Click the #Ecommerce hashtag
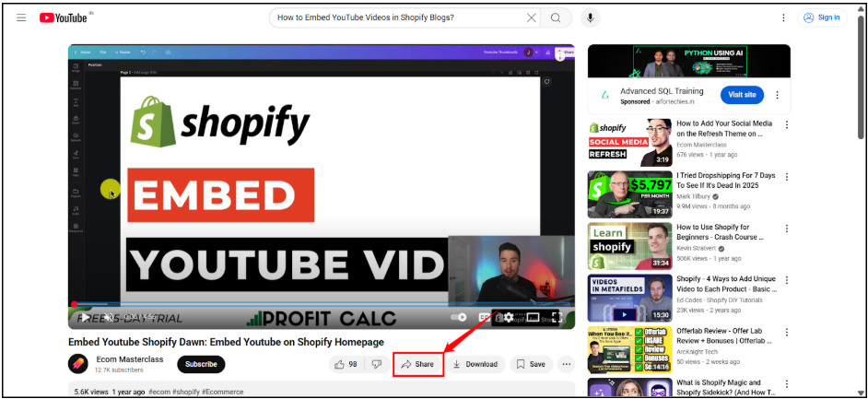868x399 pixels. [x=223, y=392]
